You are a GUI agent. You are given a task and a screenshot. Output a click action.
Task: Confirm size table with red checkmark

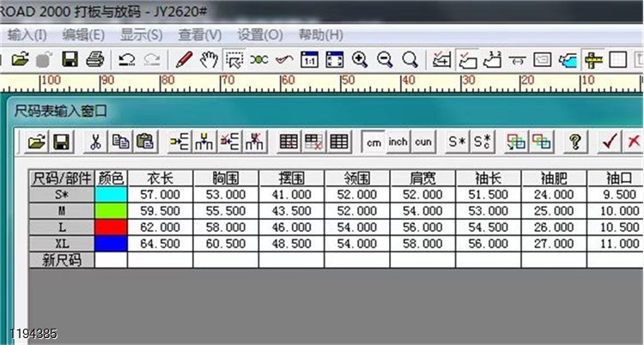tap(611, 142)
